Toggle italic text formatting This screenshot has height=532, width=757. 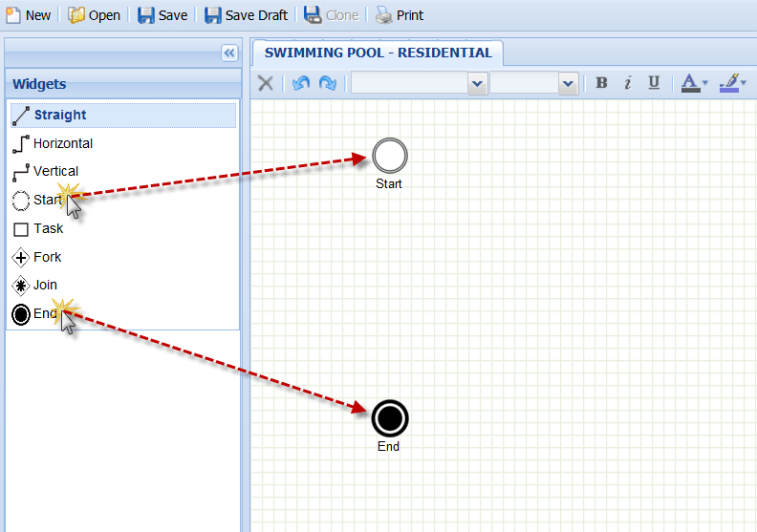pos(627,83)
